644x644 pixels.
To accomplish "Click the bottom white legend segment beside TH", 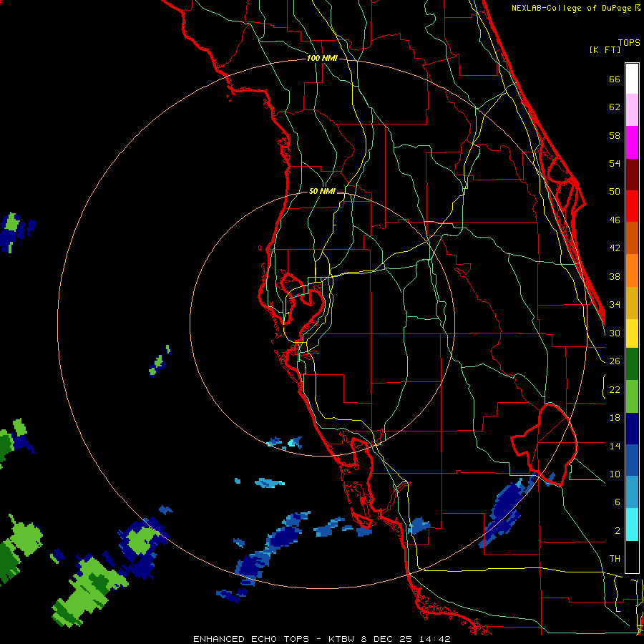I will coord(632,557).
